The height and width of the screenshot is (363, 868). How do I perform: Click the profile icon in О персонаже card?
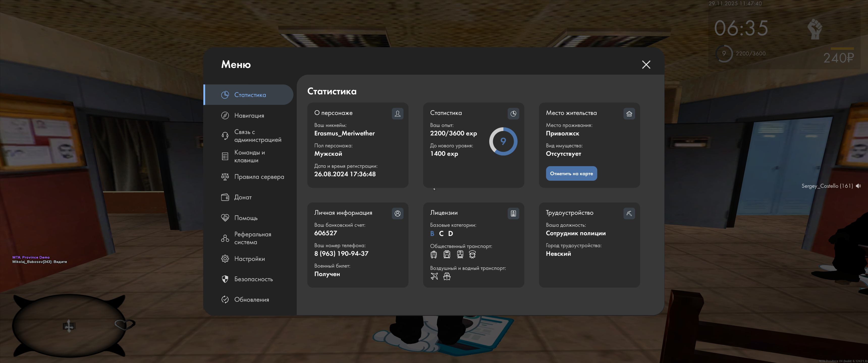point(397,114)
